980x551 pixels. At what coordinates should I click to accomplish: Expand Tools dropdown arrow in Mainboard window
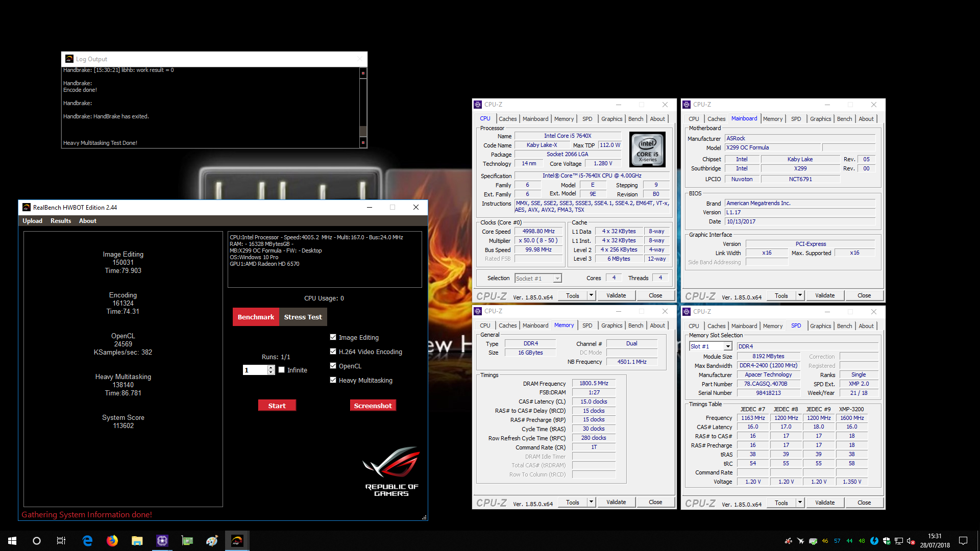click(800, 295)
